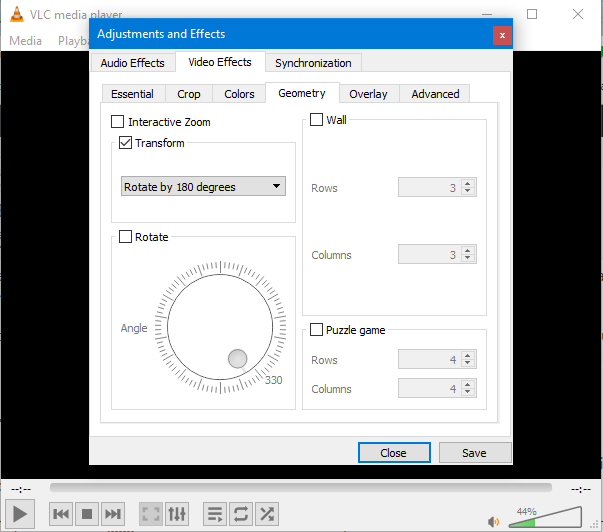Toggle loop playback mode
This screenshot has height=532, width=603.
coord(241,514)
